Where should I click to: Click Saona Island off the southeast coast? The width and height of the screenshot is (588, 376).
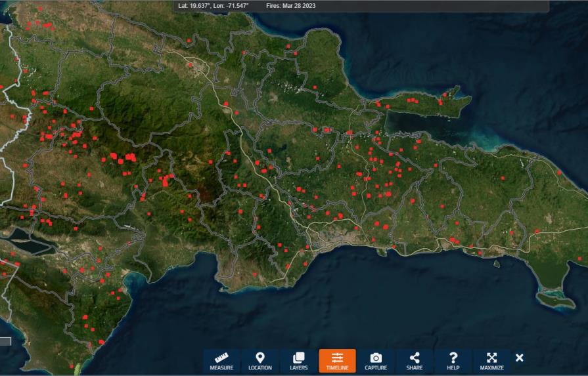click(555, 300)
